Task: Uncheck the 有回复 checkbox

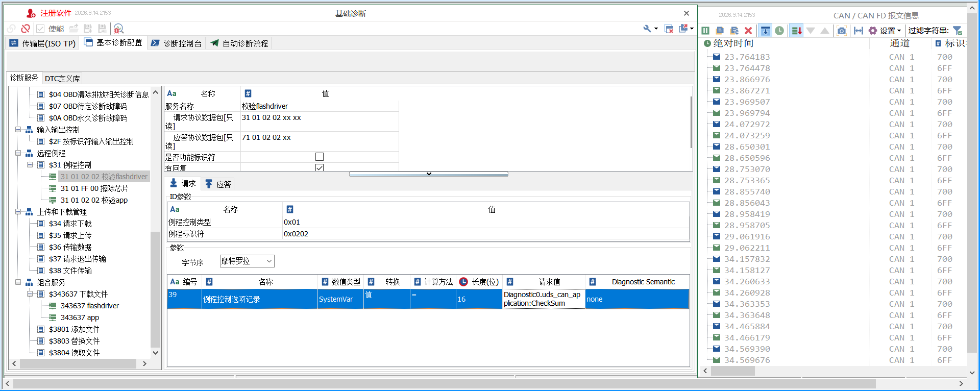Action: click(x=320, y=167)
